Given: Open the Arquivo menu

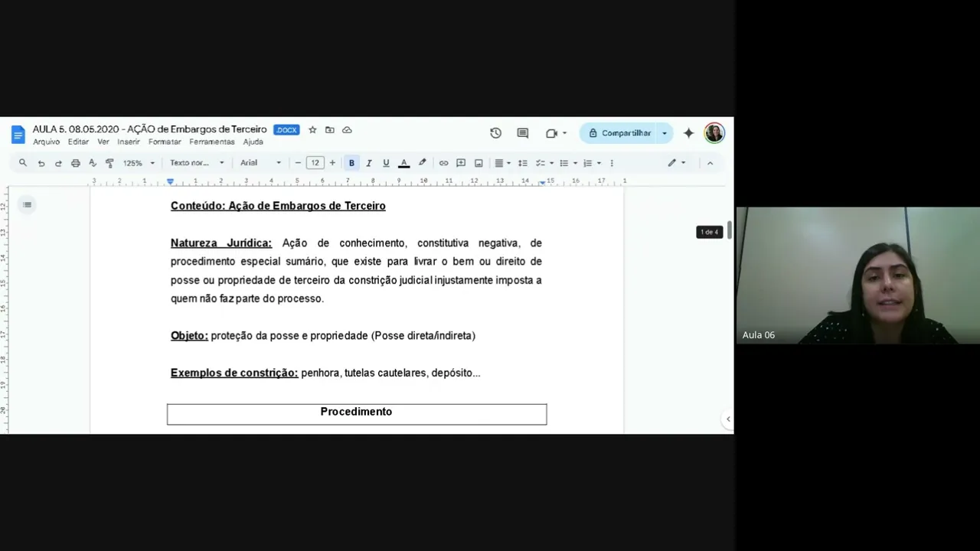Looking at the screenshot, I should click(46, 142).
